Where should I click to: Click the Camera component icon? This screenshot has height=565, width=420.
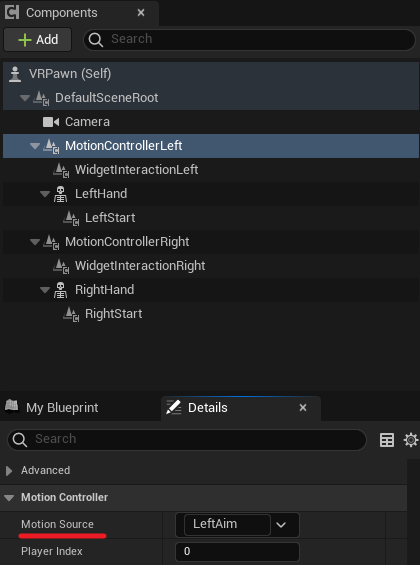51,122
